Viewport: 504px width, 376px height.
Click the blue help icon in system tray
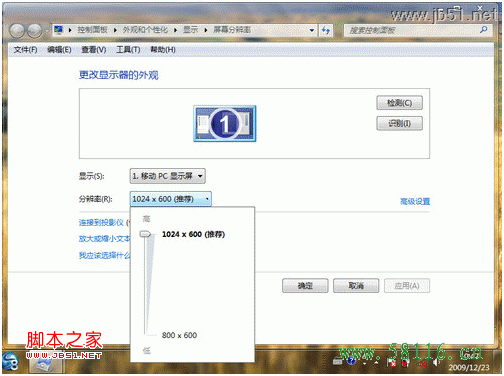click(x=351, y=361)
